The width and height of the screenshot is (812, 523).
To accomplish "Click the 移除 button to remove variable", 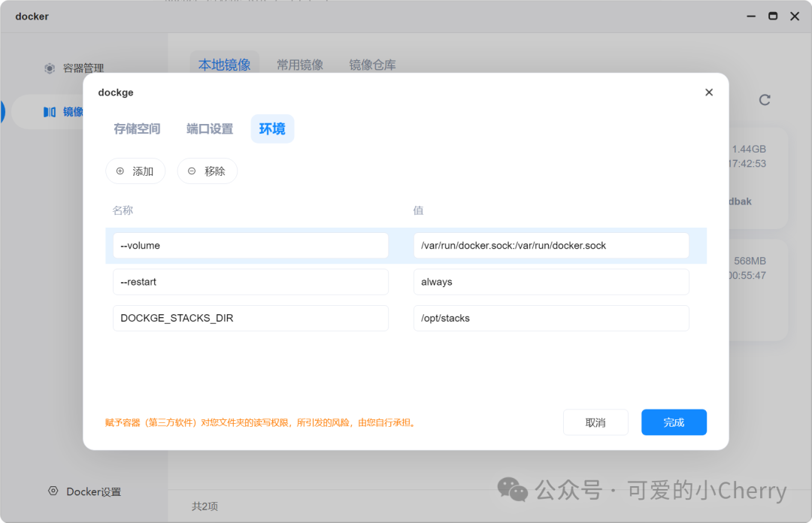I will [208, 171].
